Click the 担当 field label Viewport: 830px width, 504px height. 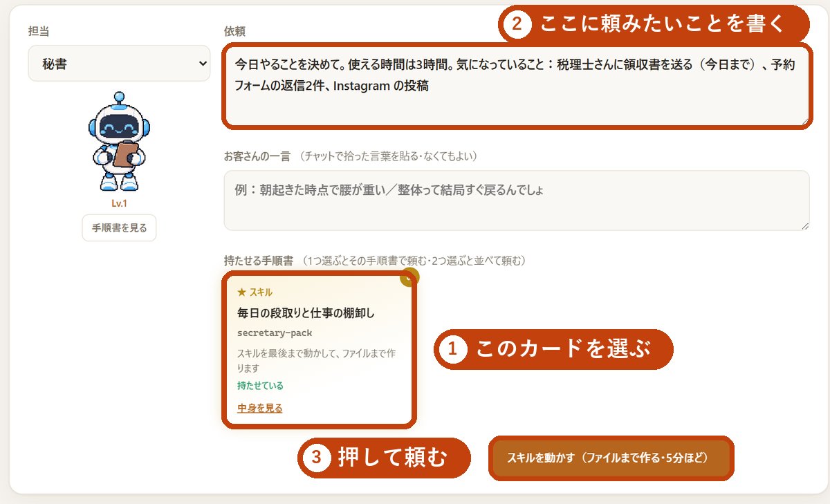tap(38, 32)
